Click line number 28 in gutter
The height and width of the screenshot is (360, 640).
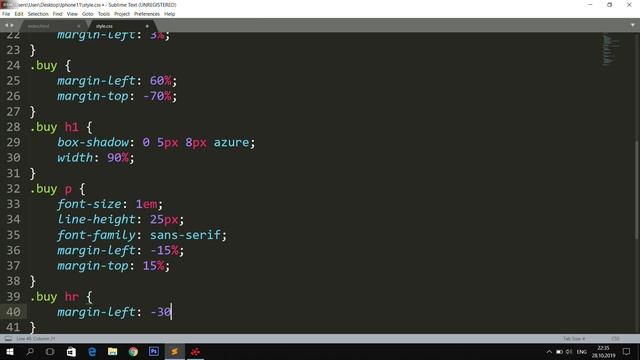[x=13, y=127]
